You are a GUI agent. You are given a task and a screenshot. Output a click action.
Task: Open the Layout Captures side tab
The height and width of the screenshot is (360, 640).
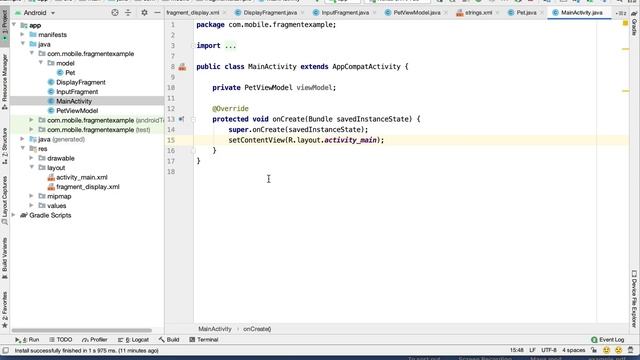point(4,201)
